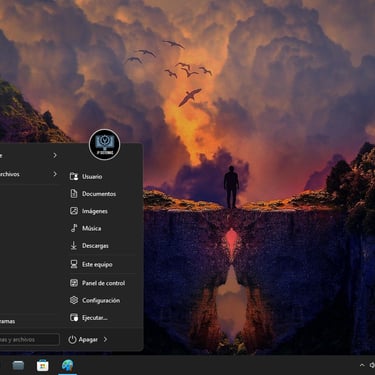Click the Panel de control icon
The height and width of the screenshot is (375, 375).
74,283
